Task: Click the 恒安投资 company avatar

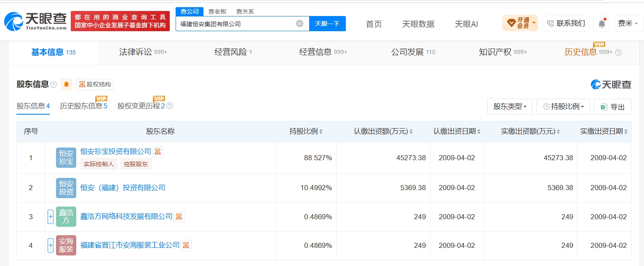Action: click(x=66, y=188)
